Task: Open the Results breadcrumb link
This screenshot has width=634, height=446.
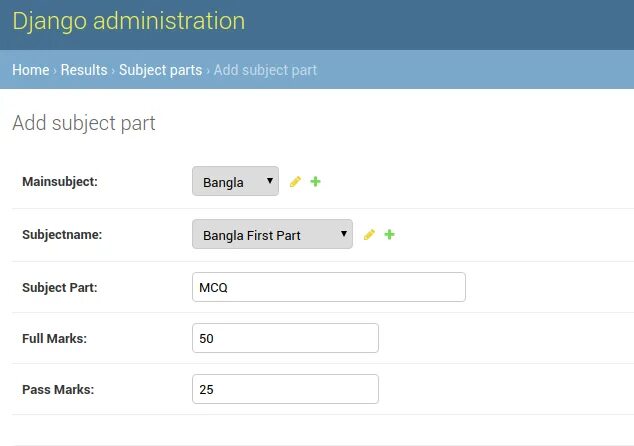Action: click(84, 70)
